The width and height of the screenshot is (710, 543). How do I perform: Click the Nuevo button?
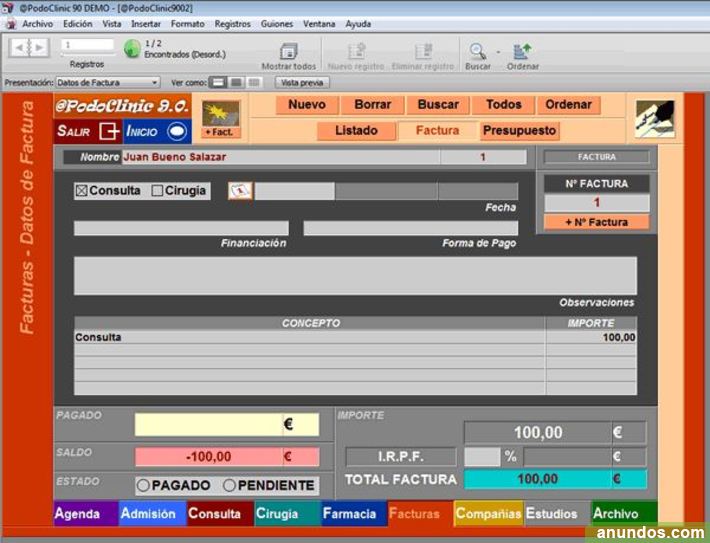click(x=307, y=105)
